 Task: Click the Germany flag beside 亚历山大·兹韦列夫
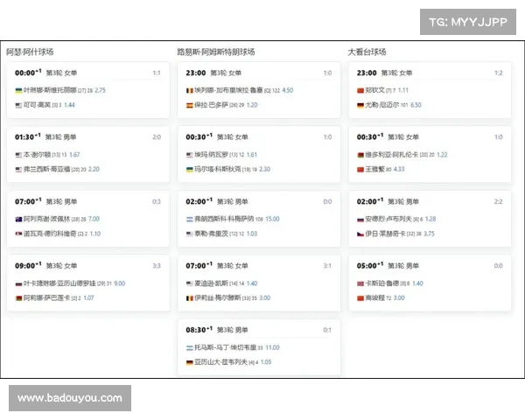coord(190,361)
